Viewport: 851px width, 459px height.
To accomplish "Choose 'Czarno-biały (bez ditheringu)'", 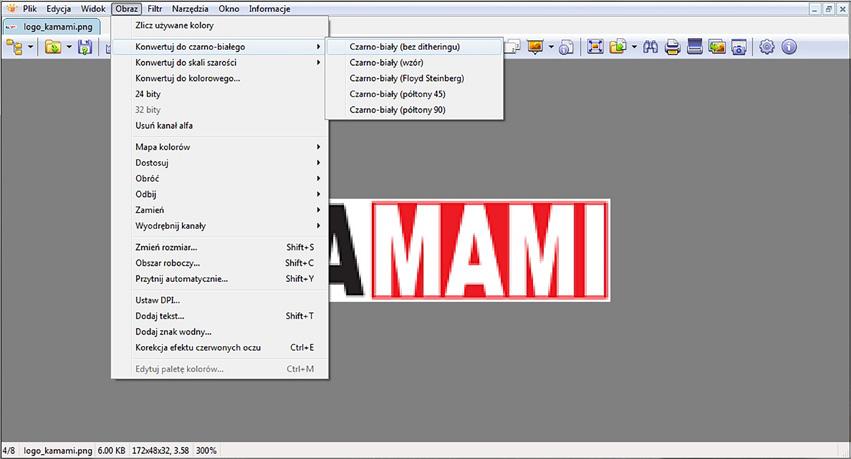I will [414, 47].
